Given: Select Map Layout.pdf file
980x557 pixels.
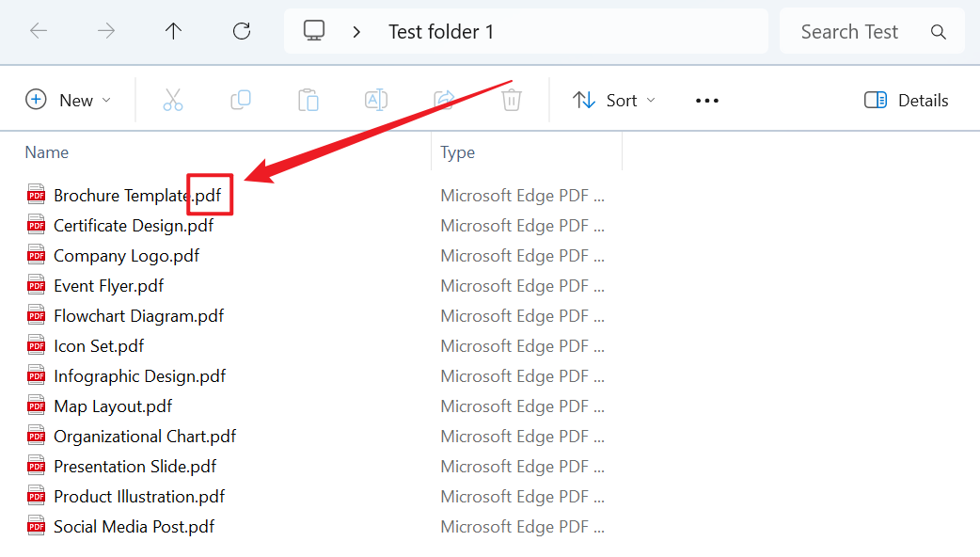Looking at the screenshot, I should click(x=113, y=406).
